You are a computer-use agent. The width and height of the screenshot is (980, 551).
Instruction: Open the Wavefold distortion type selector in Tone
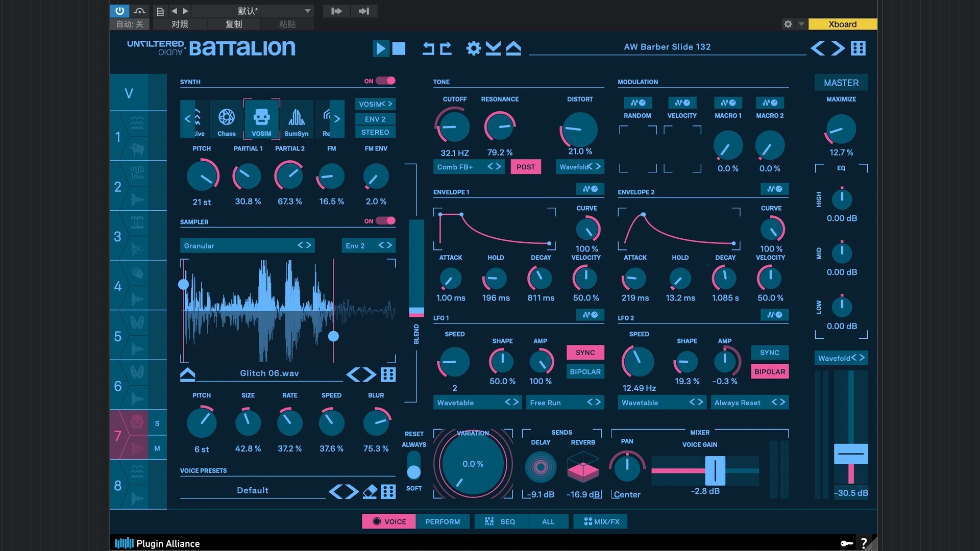tap(580, 167)
